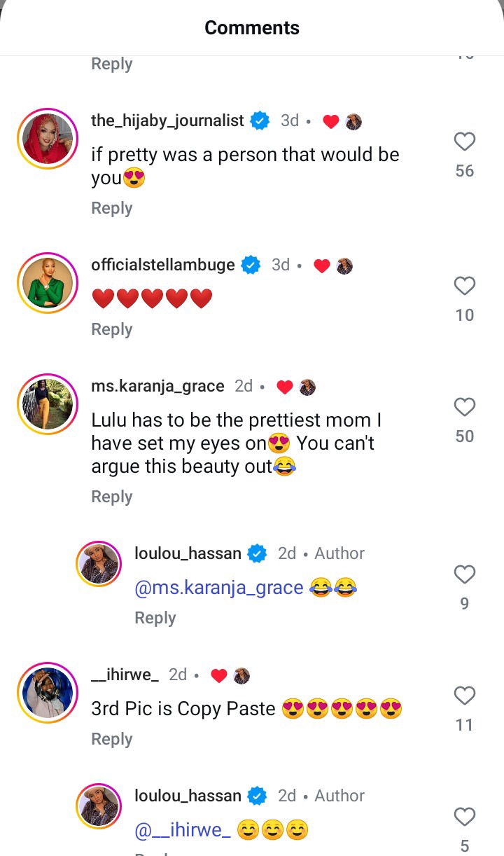
Task: Reply under ms.karanja_grace's comment
Action: pyautogui.click(x=111, y=497)
